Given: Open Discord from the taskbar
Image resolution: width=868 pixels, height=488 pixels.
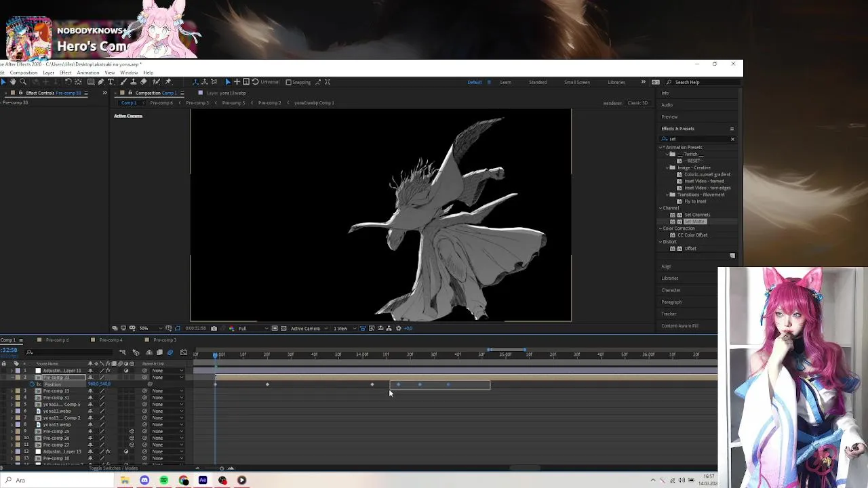Looking at the screenshot, I should 144,480.
